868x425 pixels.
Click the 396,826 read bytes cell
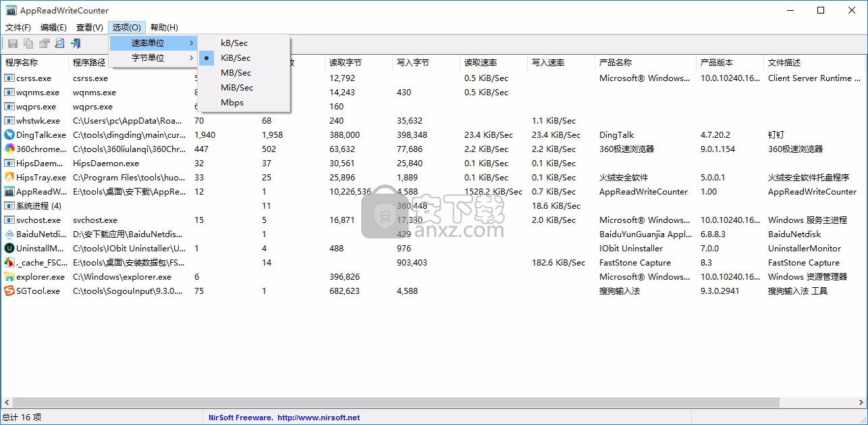click(344, 277)
